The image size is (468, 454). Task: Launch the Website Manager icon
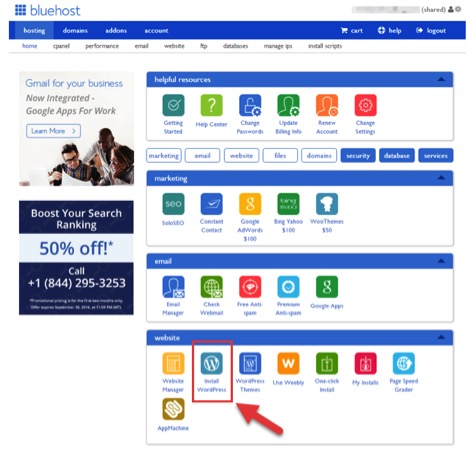click(x=173, y=363)
